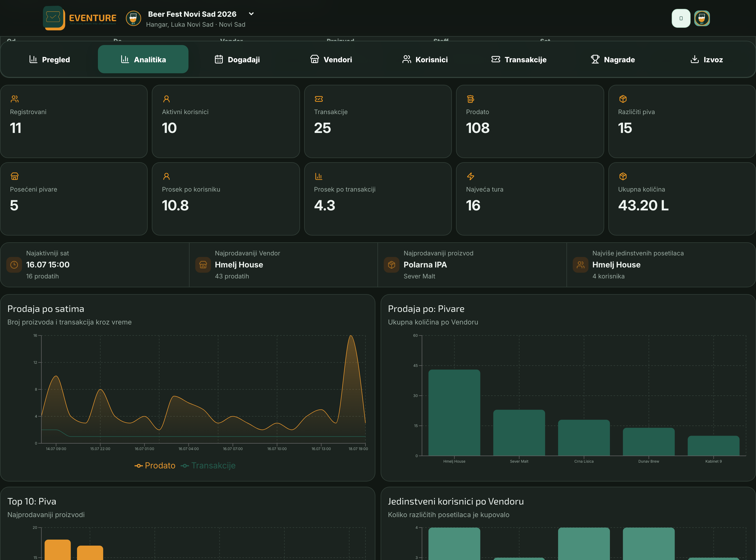Open the Pregled tab
The width and height of the screenshot is (756, 560).
tap(49, 59)
